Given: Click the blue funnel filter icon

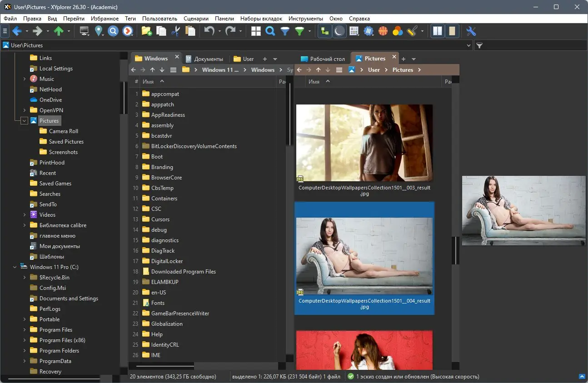Looking at the screenshot, I should click(x=285, y=31).
